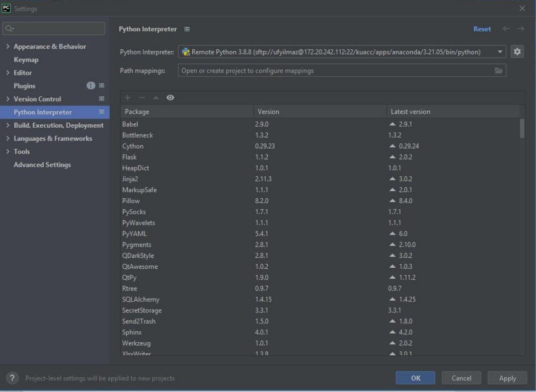The width and height of the screenshot is (536, 392).
Task: Click the help question-mark icon
Action: point(11,378)
